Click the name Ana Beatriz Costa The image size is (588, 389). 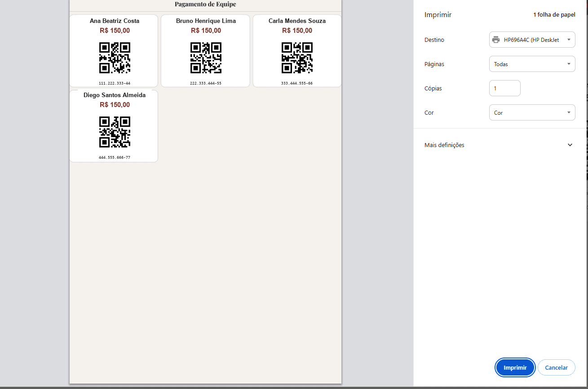pos(115,21)
